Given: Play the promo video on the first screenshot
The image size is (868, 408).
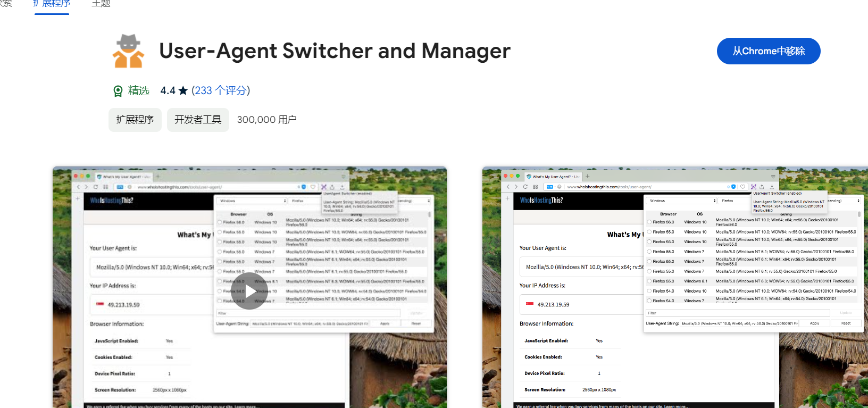Looking at the screenshot, I should (249, 291).
